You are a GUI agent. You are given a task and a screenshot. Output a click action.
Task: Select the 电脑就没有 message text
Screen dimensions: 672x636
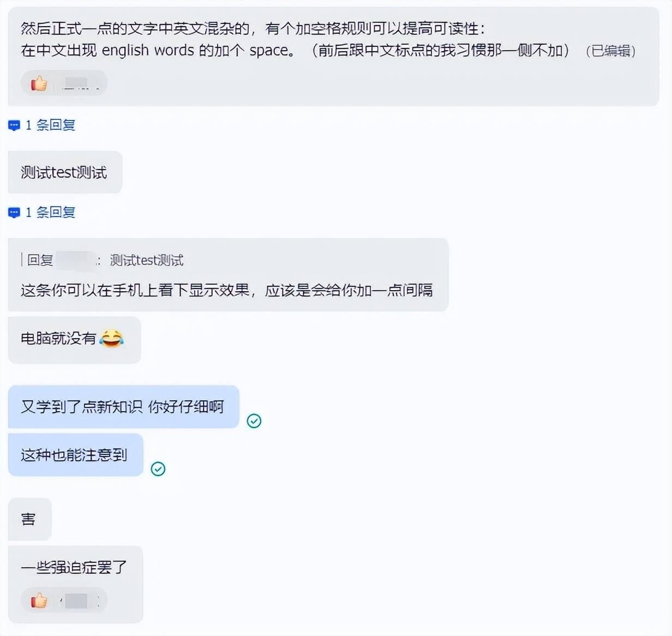click(58, 339)
